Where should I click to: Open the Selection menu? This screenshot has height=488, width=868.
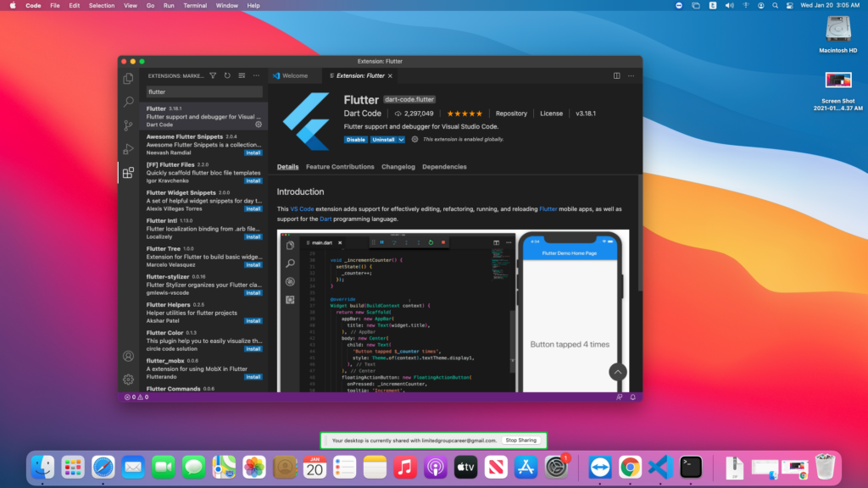102,6
